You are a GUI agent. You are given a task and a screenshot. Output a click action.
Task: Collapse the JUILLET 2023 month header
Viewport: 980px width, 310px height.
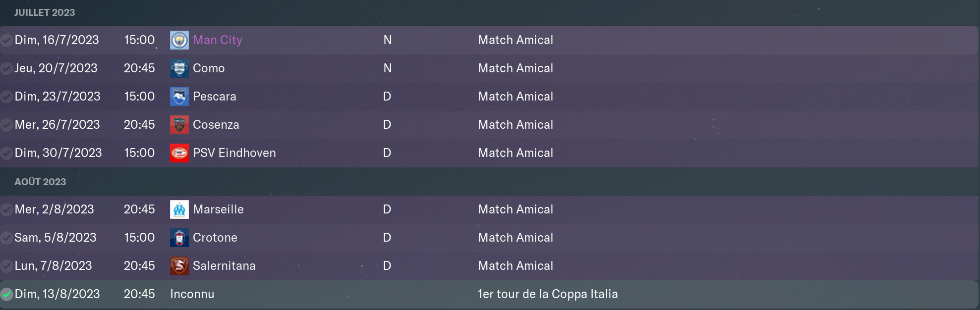tap(490, 13)
